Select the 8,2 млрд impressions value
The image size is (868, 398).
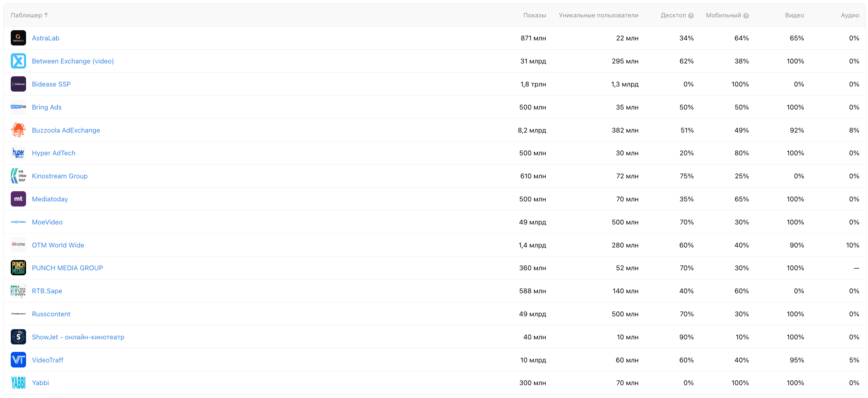click(532, 130)
